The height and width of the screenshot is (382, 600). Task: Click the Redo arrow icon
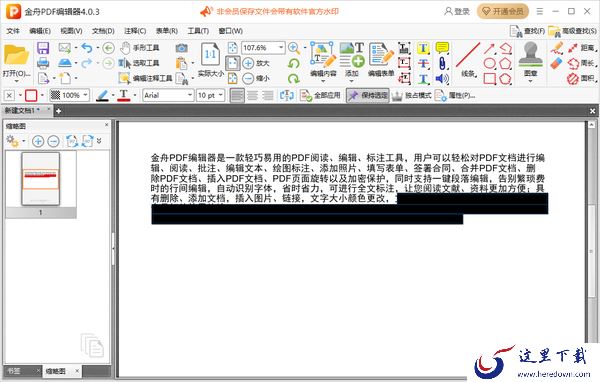(x=87, y=63)
